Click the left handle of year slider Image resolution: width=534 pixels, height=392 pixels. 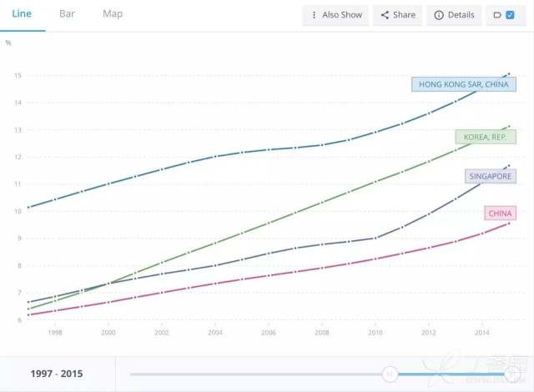(x=389, y=374)
